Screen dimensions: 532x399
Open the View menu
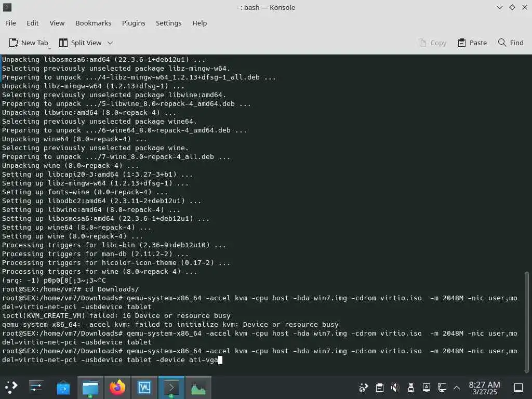point(57,23)
